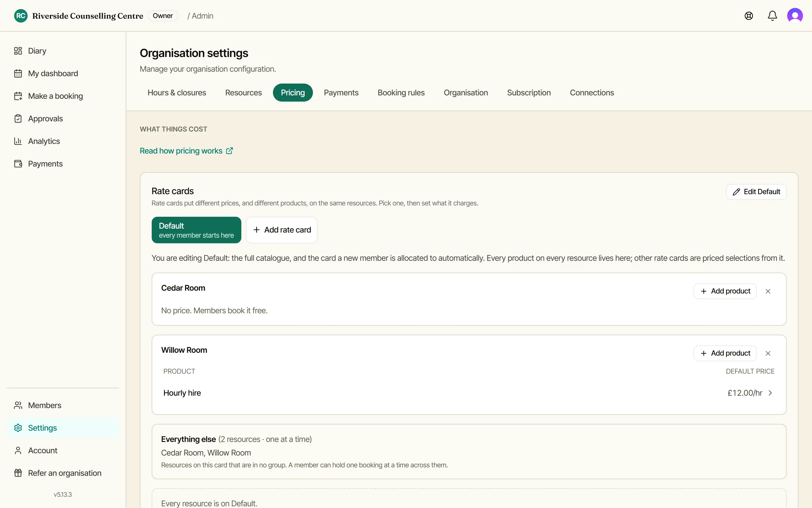Open the user profile avatar
This screenshot has width=812, height=508.
(x=795, y=16)
